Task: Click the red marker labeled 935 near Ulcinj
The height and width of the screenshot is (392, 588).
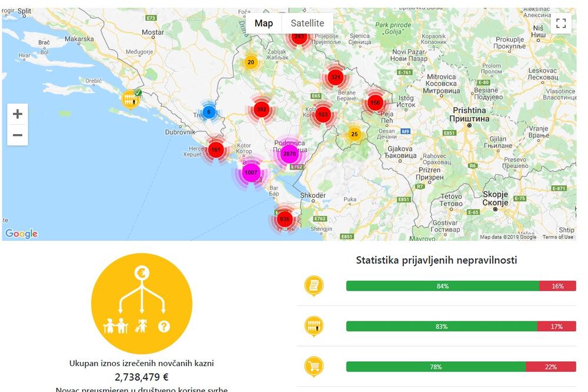Action: click(x=284, y=218)
